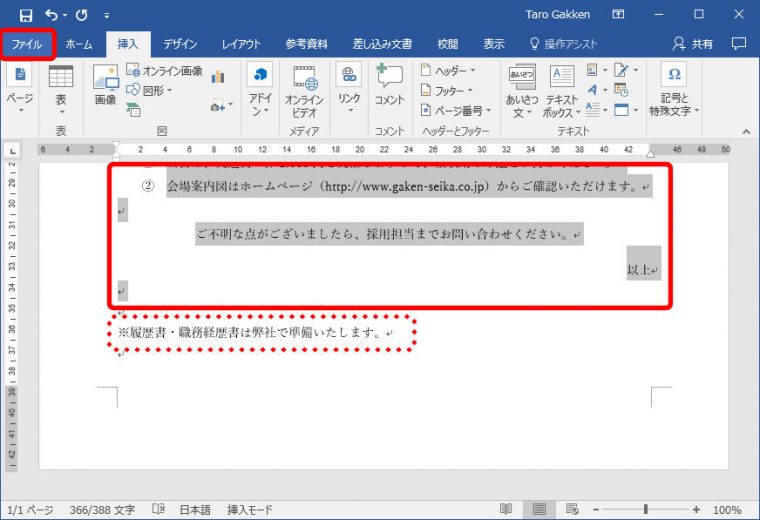Screen dimensions: 760x520
Task: Open the Screenshot camera dropdown
Action: tap(222, 106)
